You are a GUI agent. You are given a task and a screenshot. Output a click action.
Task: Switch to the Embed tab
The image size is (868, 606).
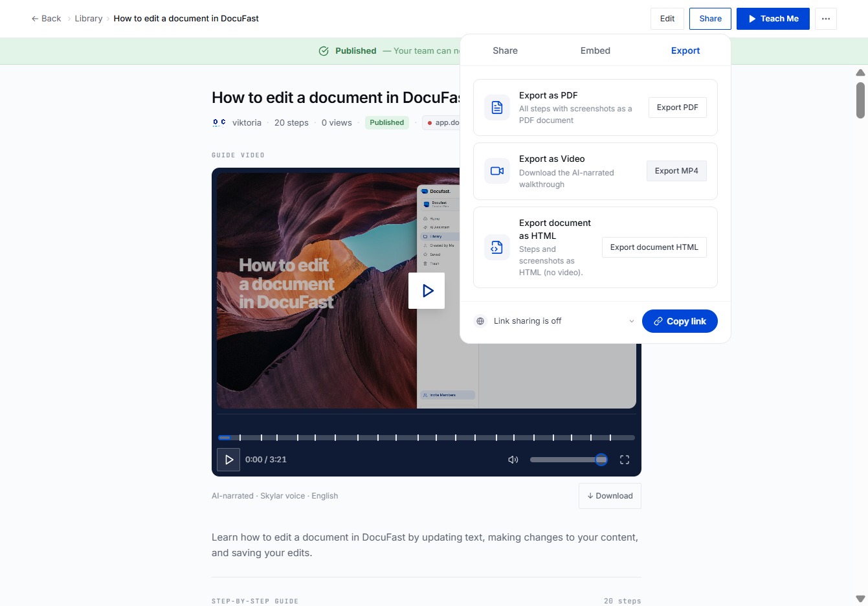tap(595, 50)
